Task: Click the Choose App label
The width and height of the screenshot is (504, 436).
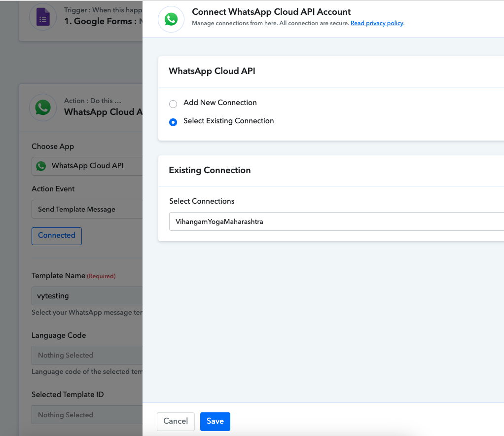Action: (53, 146)
